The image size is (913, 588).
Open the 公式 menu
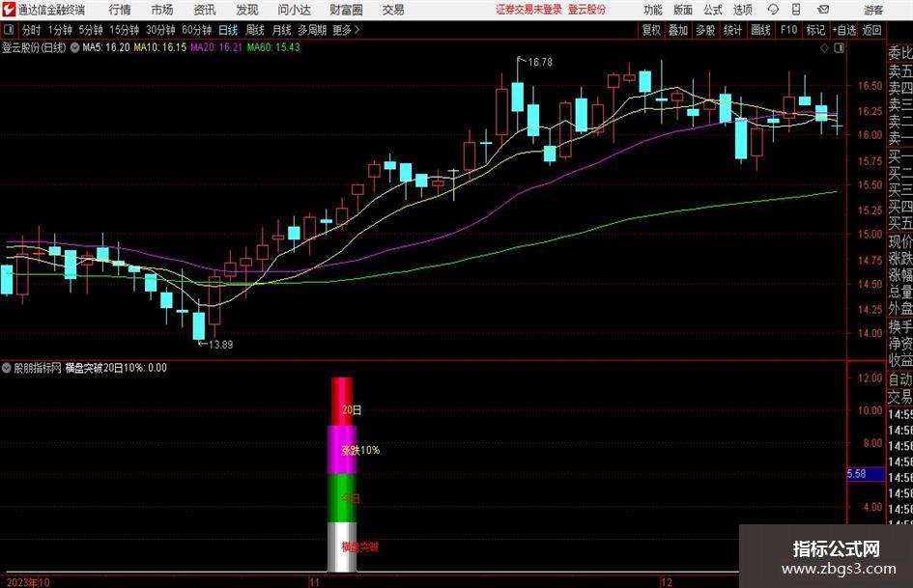pyautogui.click(x=712, y=10)
